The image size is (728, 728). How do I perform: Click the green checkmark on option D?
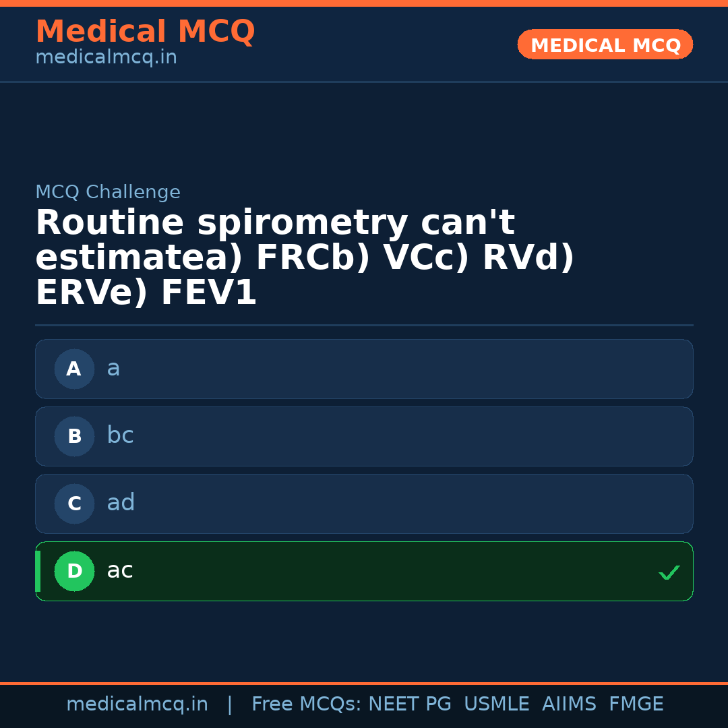(x=669, y=572)
